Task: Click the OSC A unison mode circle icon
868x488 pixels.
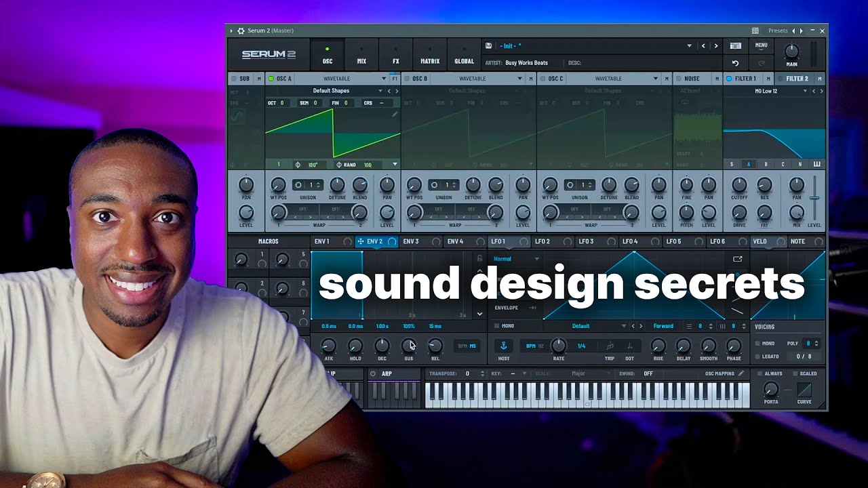Action: [299, 185]
